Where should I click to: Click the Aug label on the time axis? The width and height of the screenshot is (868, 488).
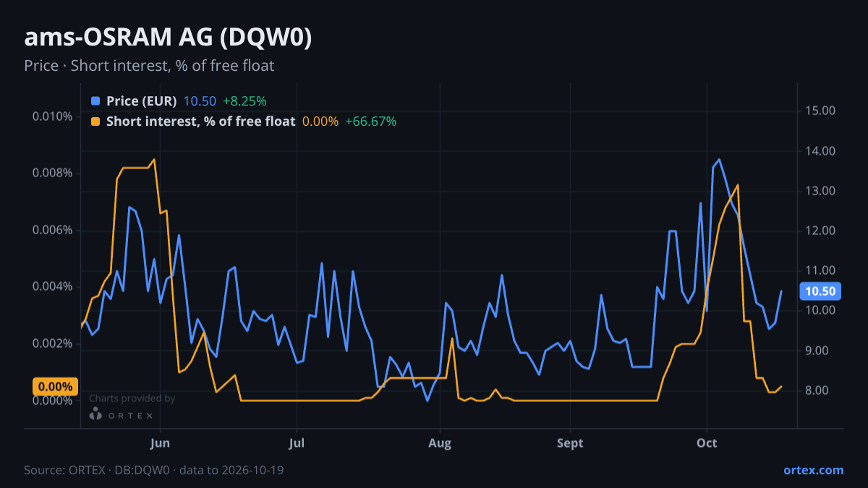[440, 442]
